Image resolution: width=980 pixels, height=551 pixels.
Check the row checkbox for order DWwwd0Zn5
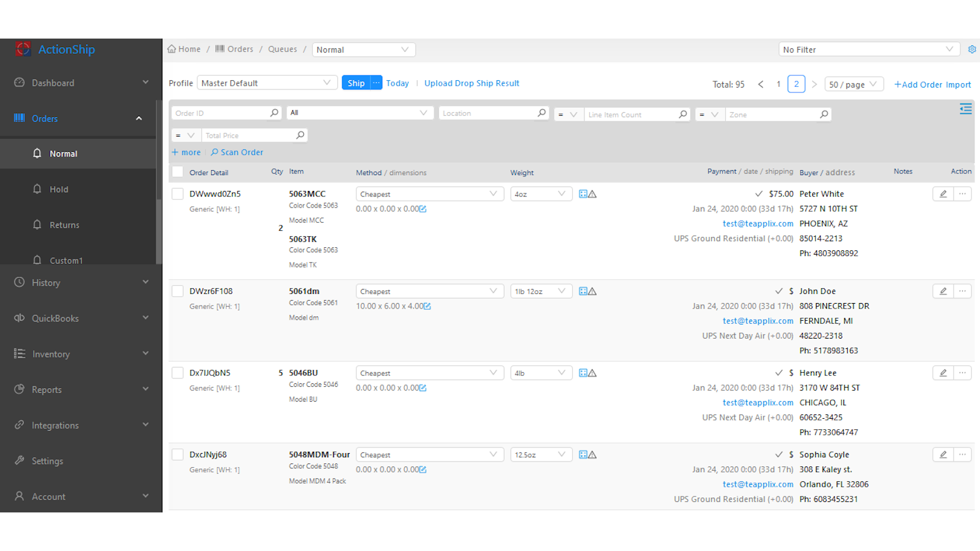[177, 193]
